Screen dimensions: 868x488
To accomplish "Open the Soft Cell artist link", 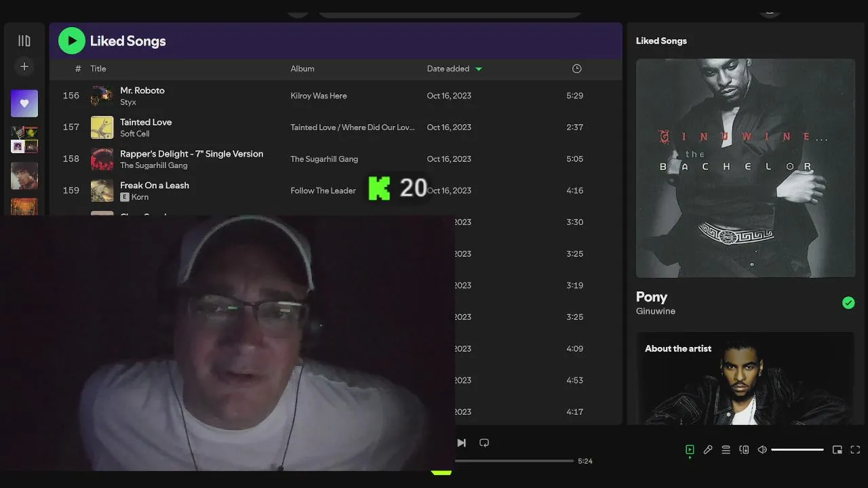I will pos(135,134).
